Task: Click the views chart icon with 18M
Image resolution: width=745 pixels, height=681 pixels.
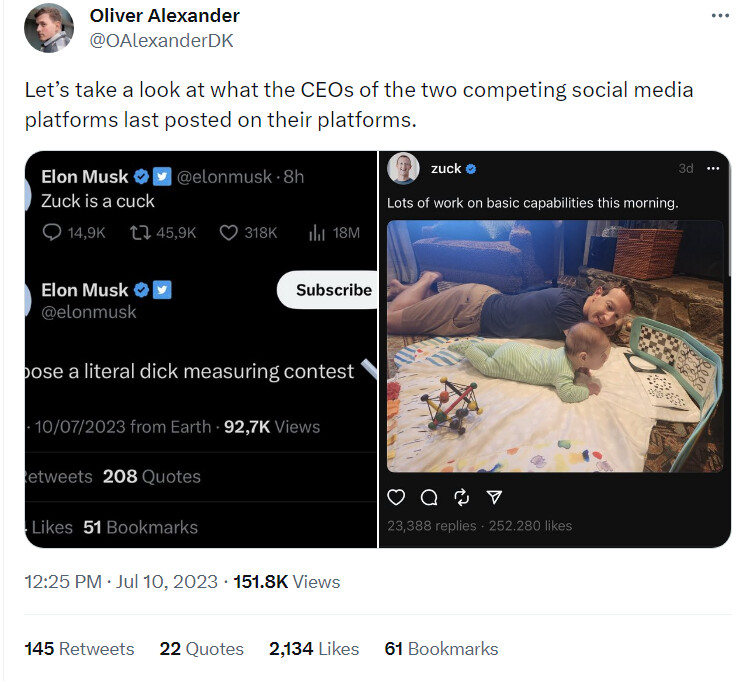Action: [316, 232]
